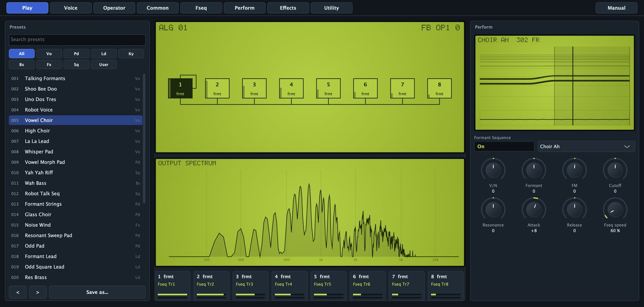The height and width of the screenshot is (307, 644).
Task: Click the V/N knob
Action: tap(493, 170)
